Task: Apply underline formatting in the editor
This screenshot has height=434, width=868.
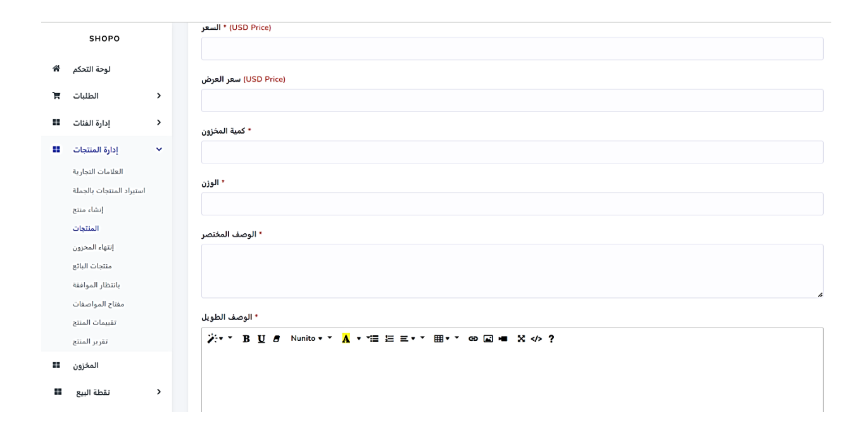Action: click(261, 339)
